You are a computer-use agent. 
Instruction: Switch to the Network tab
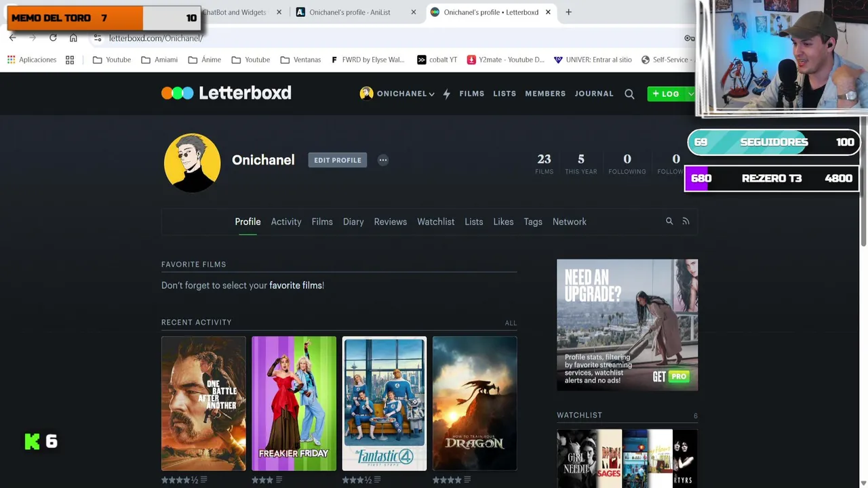570,222
